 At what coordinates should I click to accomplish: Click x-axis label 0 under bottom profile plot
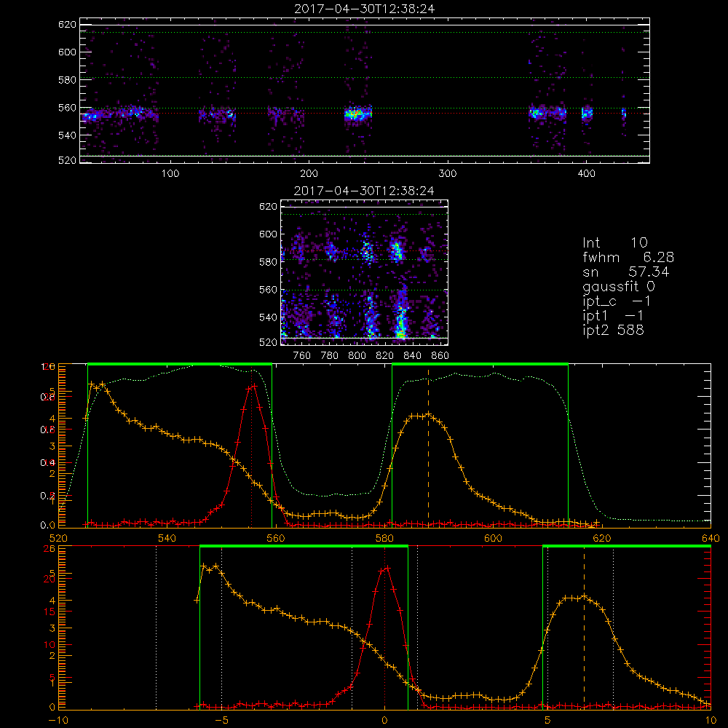click(384, 720)
